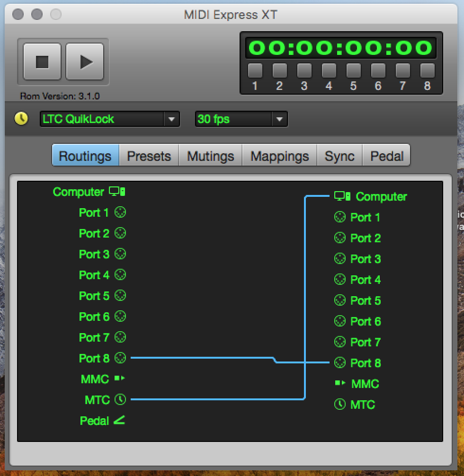
Task: Select output Port 5 MIDI connector icon
Action: [340, 300]
